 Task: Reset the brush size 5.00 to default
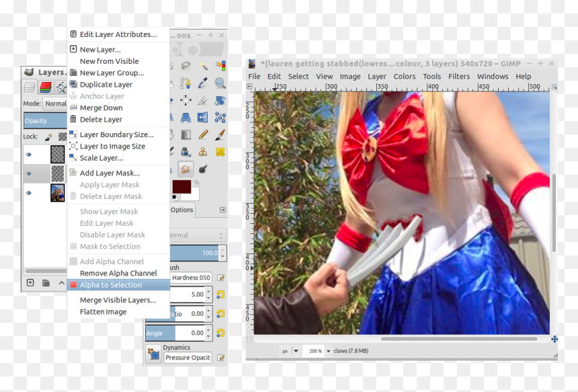tap(220, 295)
